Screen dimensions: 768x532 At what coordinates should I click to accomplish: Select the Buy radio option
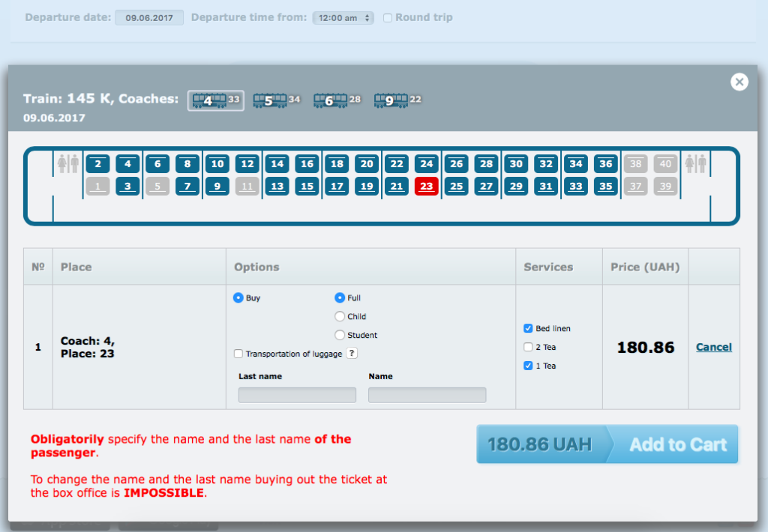click(x=238, y=297)
